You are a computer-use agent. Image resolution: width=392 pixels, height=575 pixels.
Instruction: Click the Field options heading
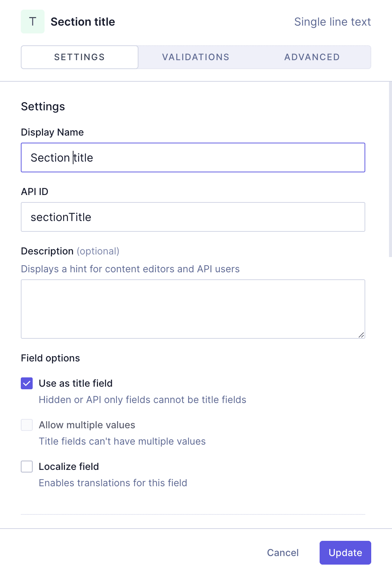[50, 358]
